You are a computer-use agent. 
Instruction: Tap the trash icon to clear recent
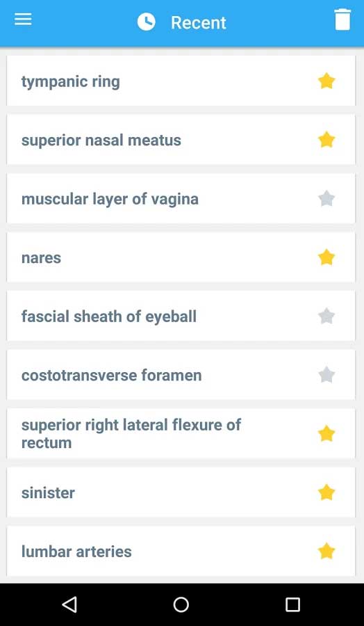coord(342,19)
